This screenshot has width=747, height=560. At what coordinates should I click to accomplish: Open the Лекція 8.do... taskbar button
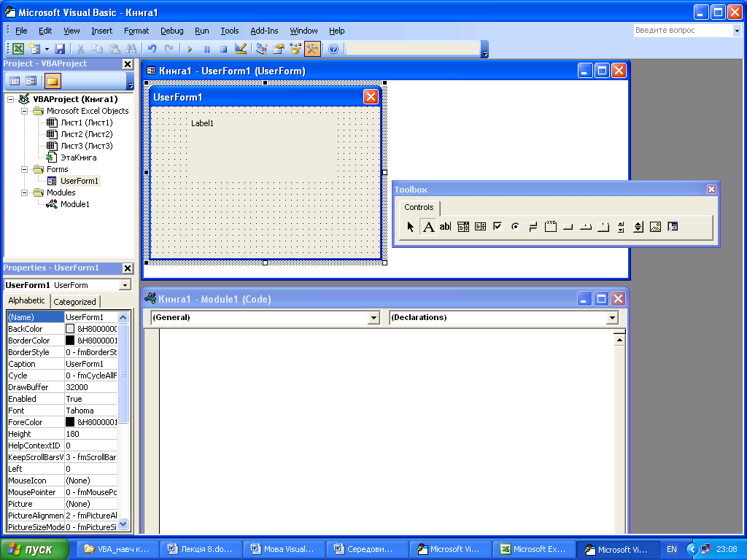coord(201,549)
